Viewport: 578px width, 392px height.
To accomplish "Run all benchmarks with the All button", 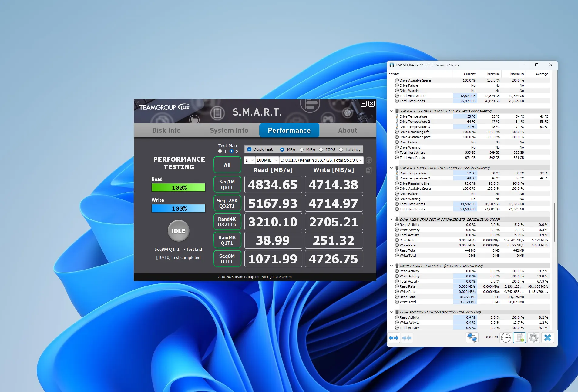I will pos(227,165).
